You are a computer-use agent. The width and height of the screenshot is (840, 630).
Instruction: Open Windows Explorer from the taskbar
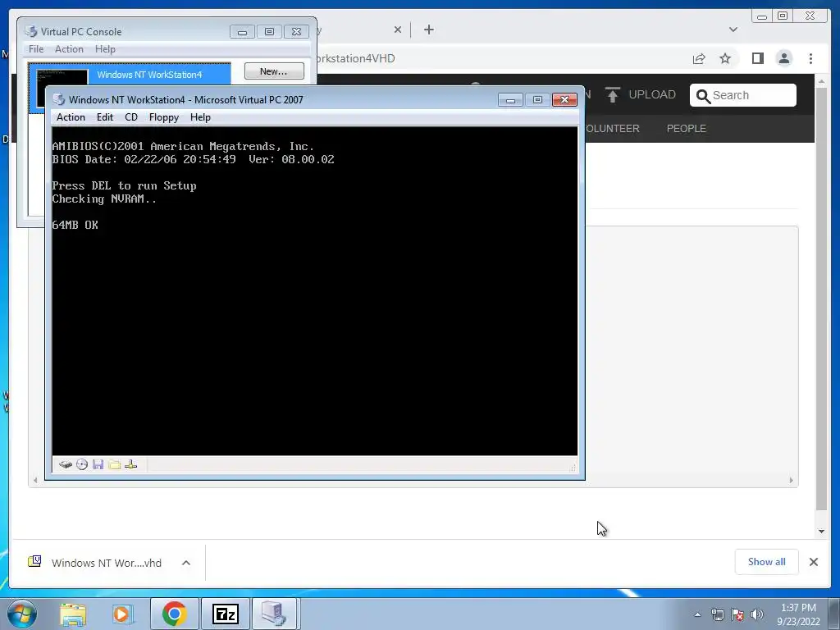click(x=73, y=614)
